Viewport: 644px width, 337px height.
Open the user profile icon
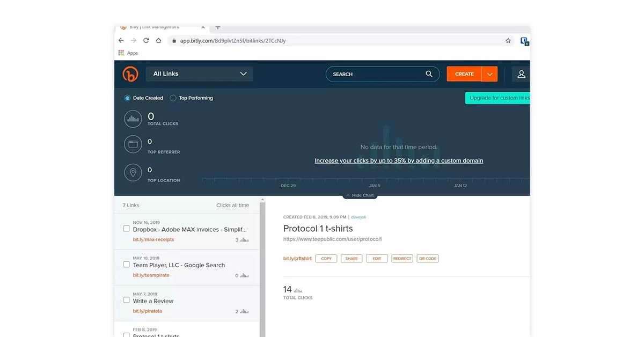521,74
